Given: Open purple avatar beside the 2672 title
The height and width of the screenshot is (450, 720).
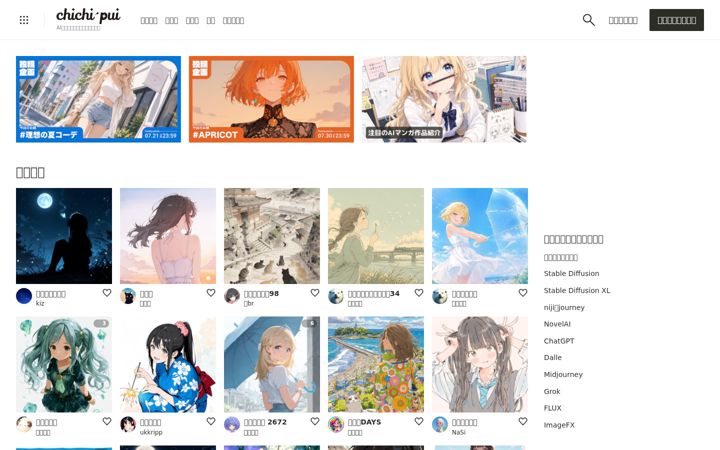Looking at the screenshot, I should (x=232, y=425).
